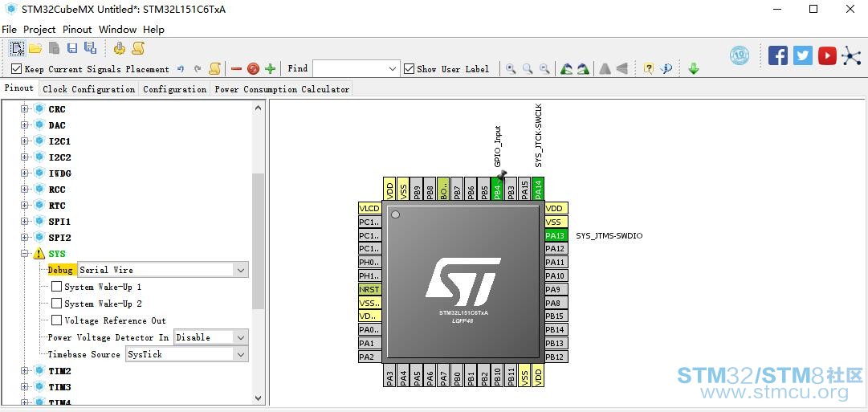
Task: Open the Window menu
Action: (x=117, y=30)
